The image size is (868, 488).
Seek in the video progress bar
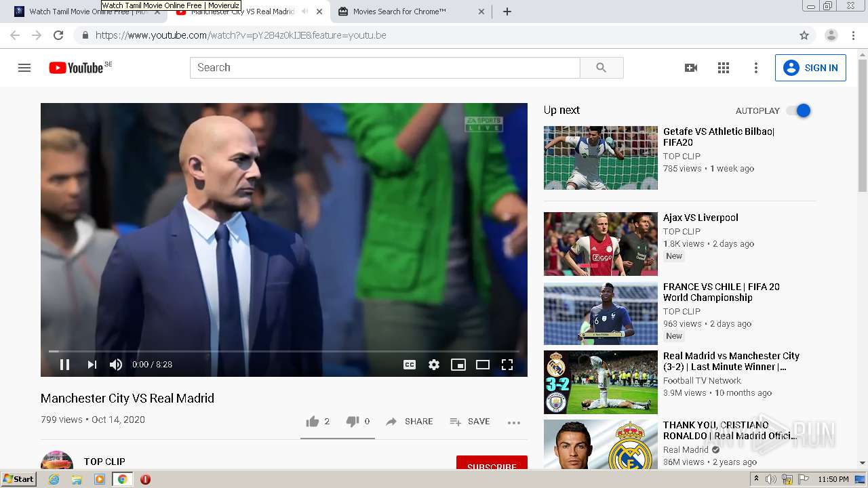284,351
